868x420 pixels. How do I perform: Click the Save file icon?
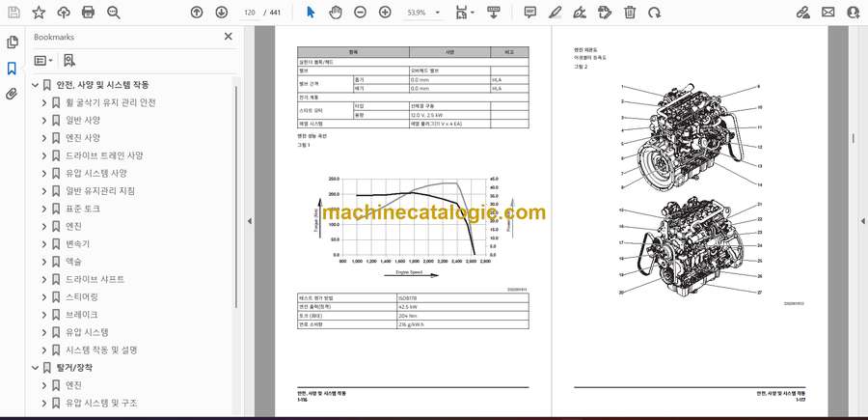[x=14, y=13]
